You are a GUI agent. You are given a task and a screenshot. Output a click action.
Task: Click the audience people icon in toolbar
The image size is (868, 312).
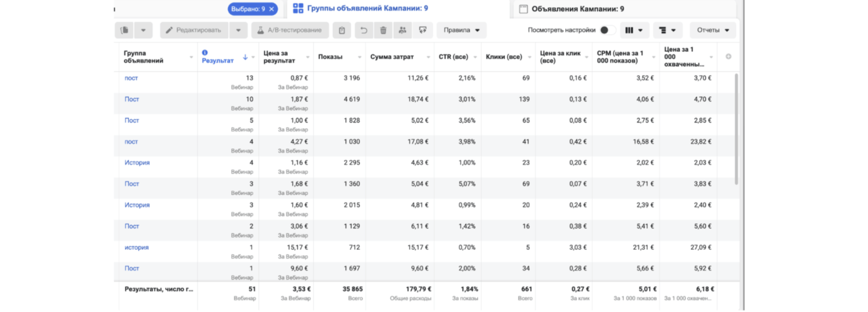[402, 30]
